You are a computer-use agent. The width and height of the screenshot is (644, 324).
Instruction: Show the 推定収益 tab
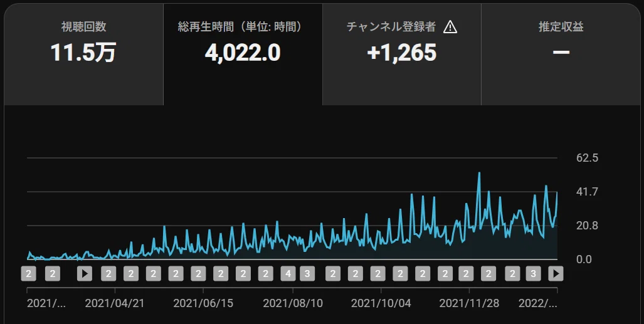(561, 54)
